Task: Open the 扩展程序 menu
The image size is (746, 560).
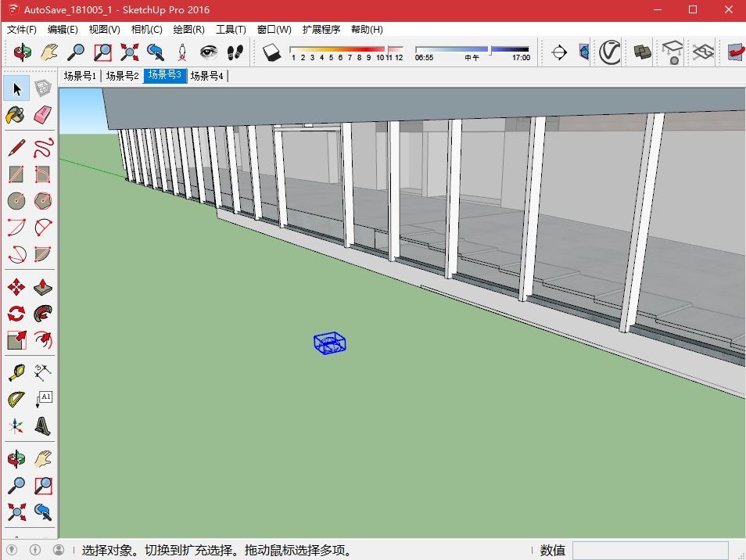Action: click(321, 30)
